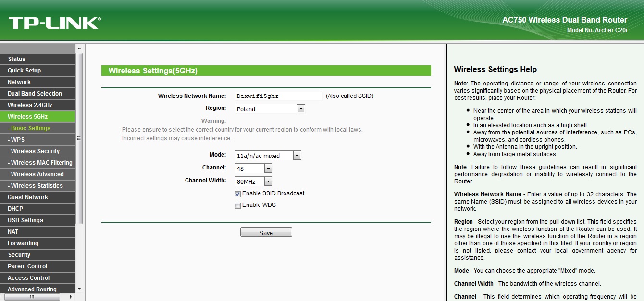
Task: Open the Region dropdown
Action: (270, 109)
